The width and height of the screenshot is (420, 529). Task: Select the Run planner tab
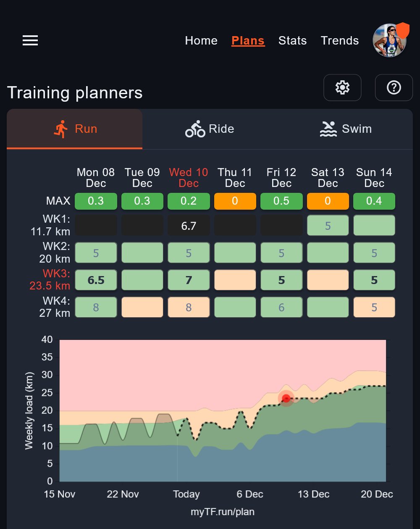[x=75, y=129]
